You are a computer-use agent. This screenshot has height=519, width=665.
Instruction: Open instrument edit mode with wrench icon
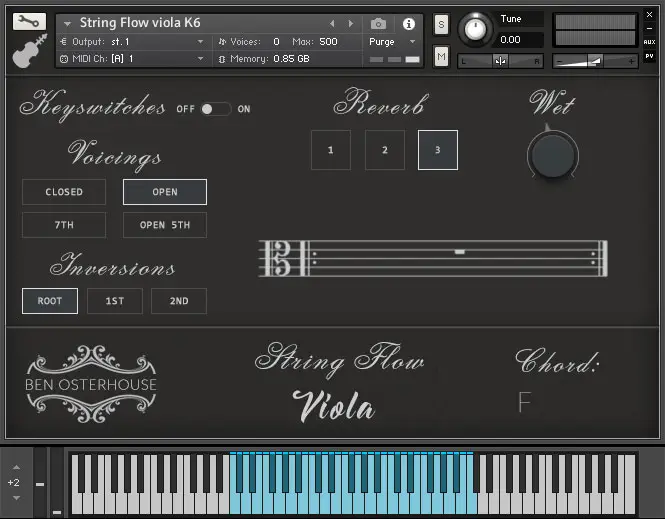(x=29, y=21)
